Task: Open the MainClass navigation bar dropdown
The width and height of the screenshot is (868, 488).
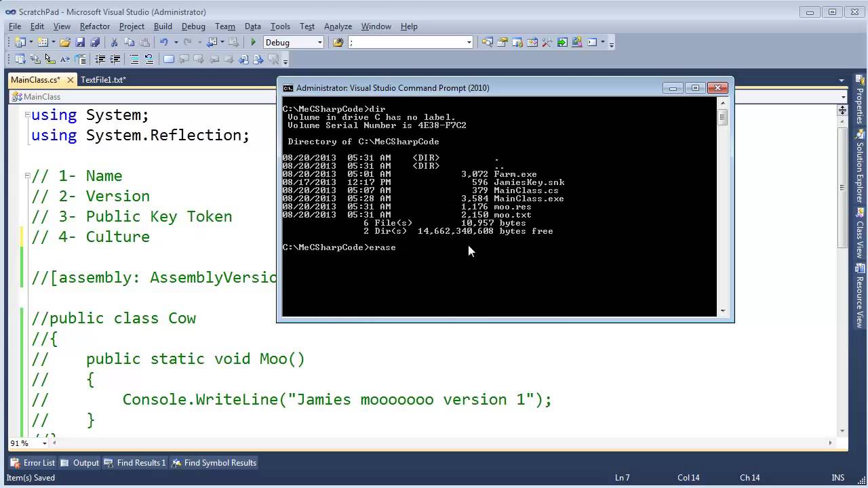Action: pyautogui.click(x=844, y=97)
